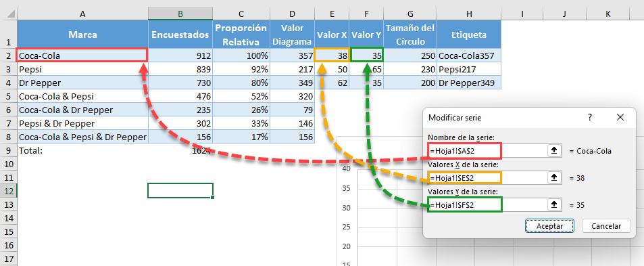
Task: Select Valor X cell 38
Action: (x=332, y=56)
